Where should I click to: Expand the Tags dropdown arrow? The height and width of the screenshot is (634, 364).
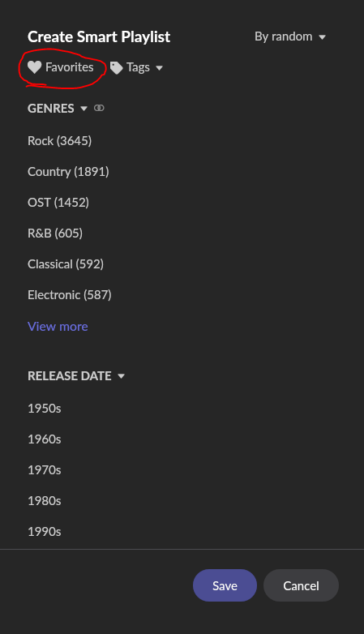(160, 68)
